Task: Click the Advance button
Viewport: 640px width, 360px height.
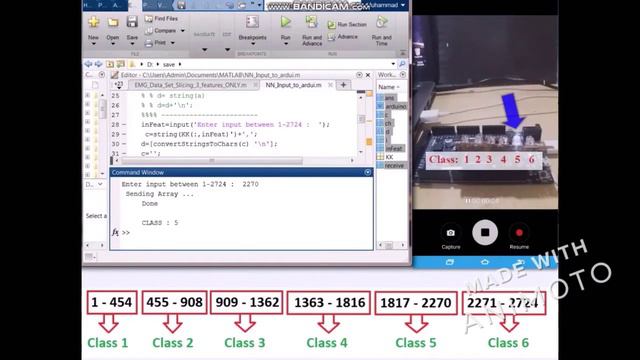Action: point(343,37)
